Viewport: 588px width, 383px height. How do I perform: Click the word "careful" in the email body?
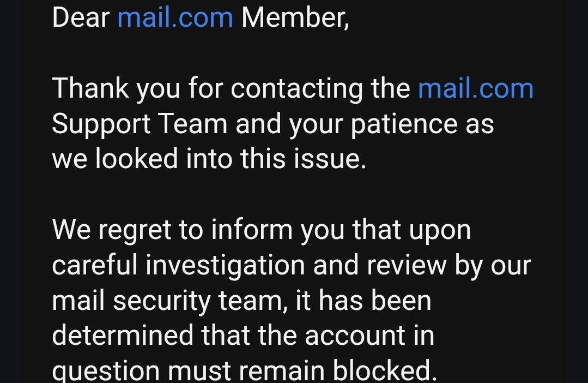(94, 265)
